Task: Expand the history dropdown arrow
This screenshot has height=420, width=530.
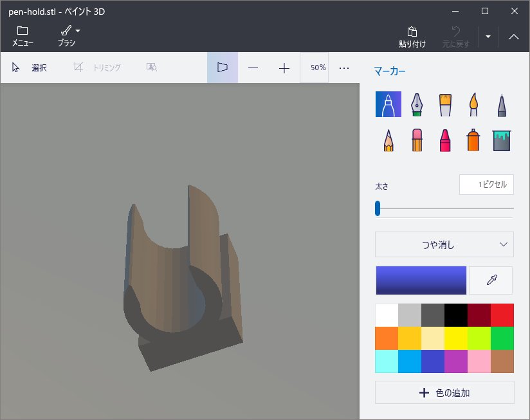Action: pyautogui.click(x=488, y=37)
